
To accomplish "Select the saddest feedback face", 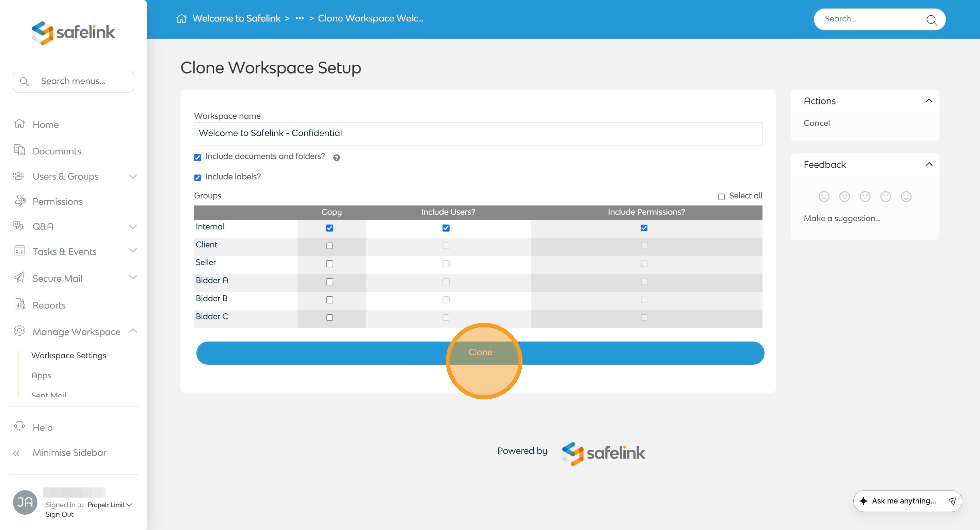I will [824, 196].
